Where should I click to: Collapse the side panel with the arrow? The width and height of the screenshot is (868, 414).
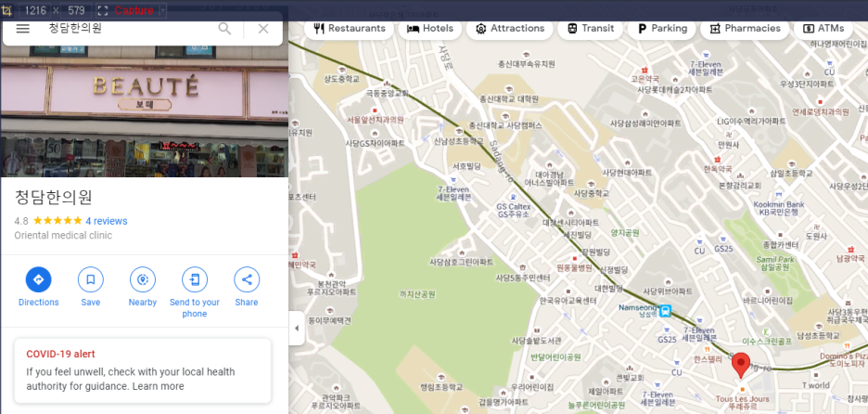click(x=296, y=328)
